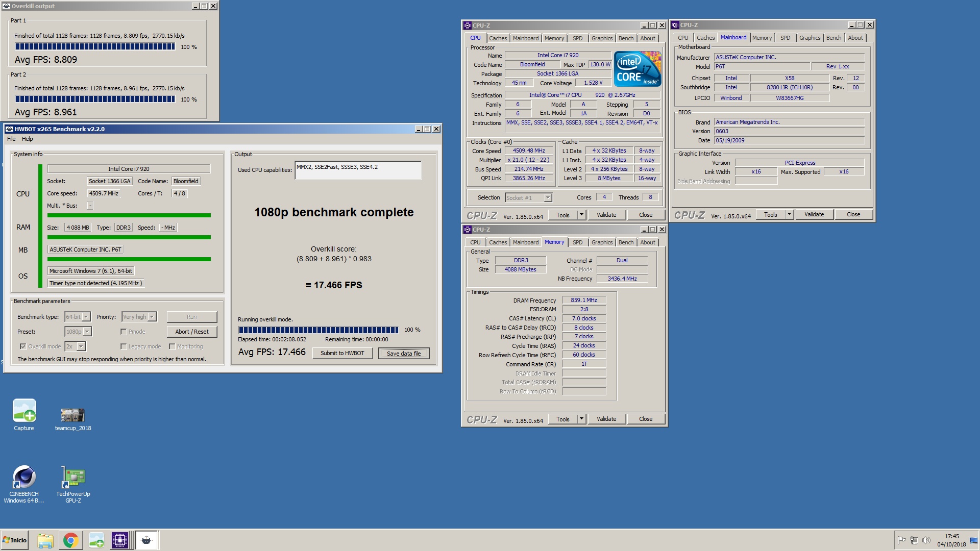The image size is (980, 551).
Task: Toggle the Monitoring checkbox
Action: coord(172,346)
